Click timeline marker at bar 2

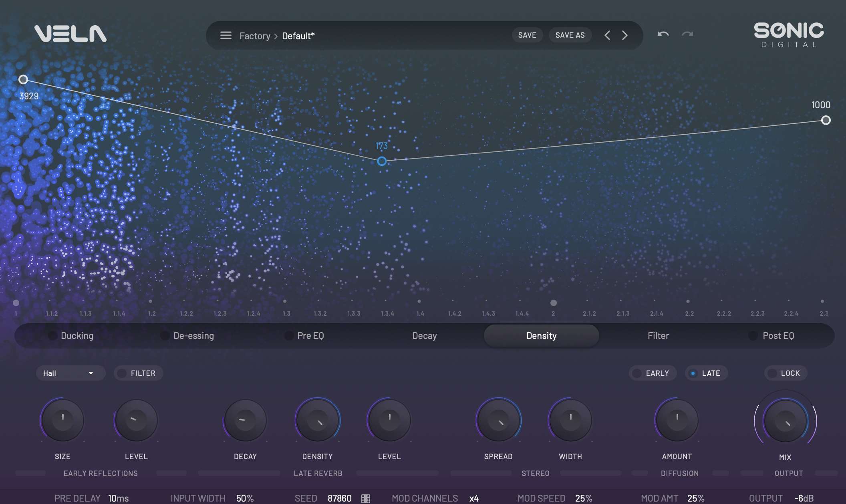pyautogui.click(x=553, y=303)
